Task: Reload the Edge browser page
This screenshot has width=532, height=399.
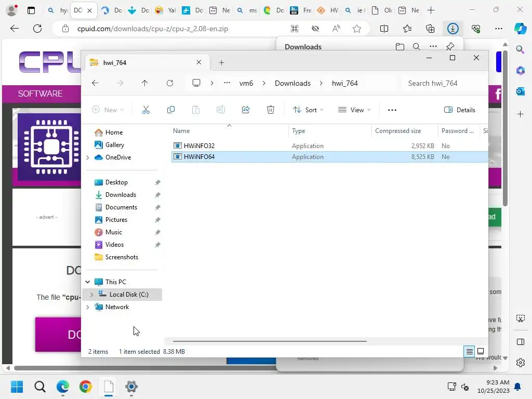Action: click(x=37, y=29)
